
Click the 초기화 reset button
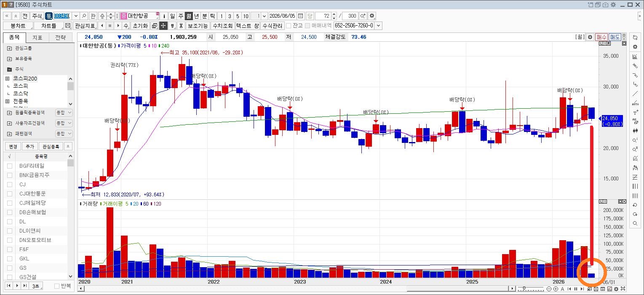point(140,26)
